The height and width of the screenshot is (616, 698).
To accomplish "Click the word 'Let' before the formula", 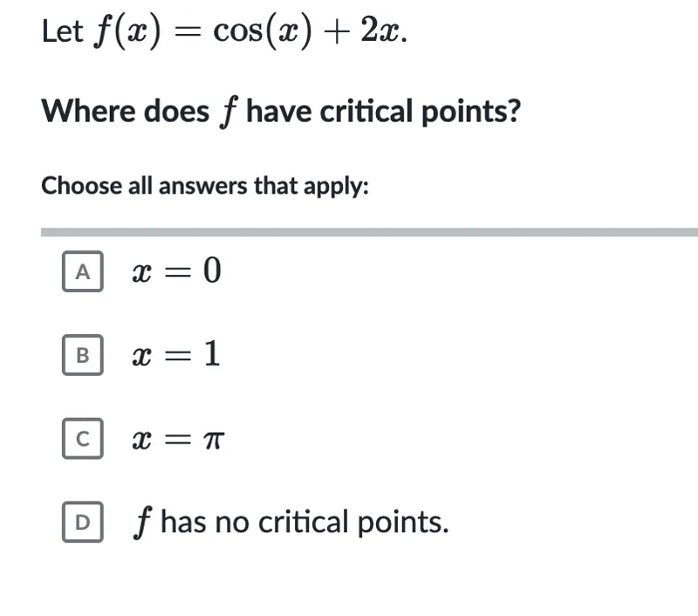I will (62, 31).
